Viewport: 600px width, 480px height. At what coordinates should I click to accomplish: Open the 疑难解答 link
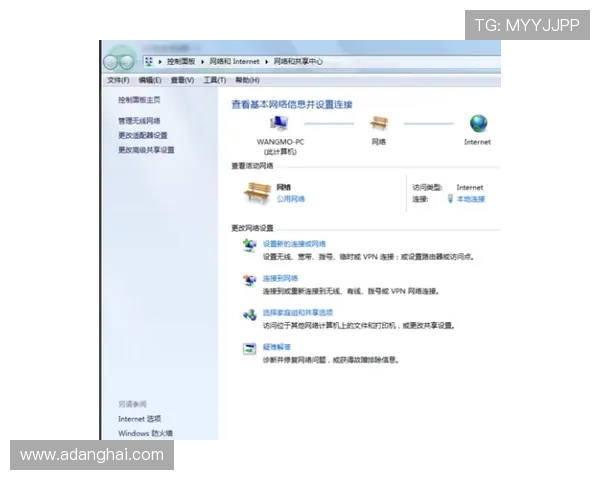(276, 347)
